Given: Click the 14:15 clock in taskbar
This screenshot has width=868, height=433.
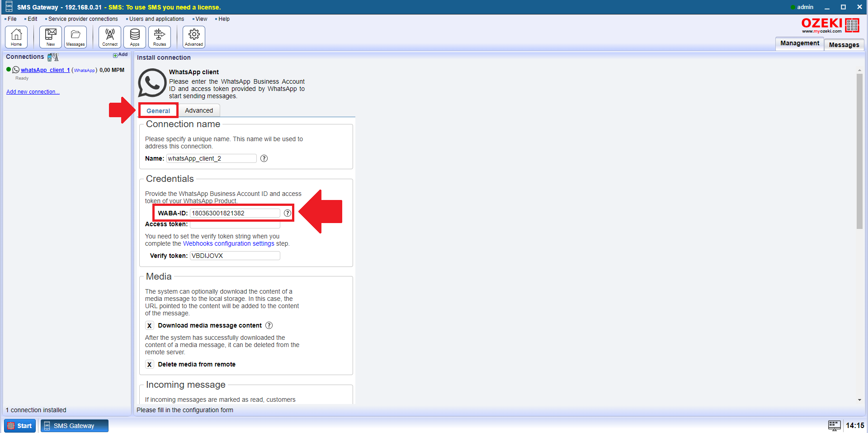Looking at the screenshot, I should point(855,425).
